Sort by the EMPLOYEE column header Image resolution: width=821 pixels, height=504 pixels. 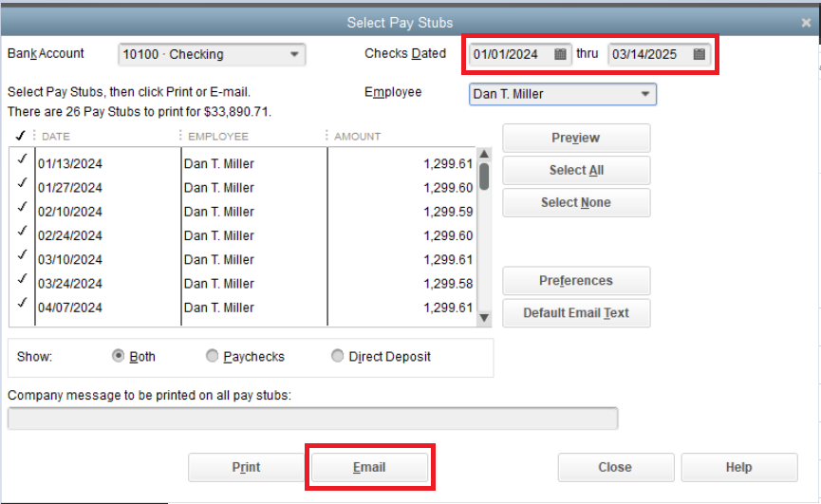point(218,137)
